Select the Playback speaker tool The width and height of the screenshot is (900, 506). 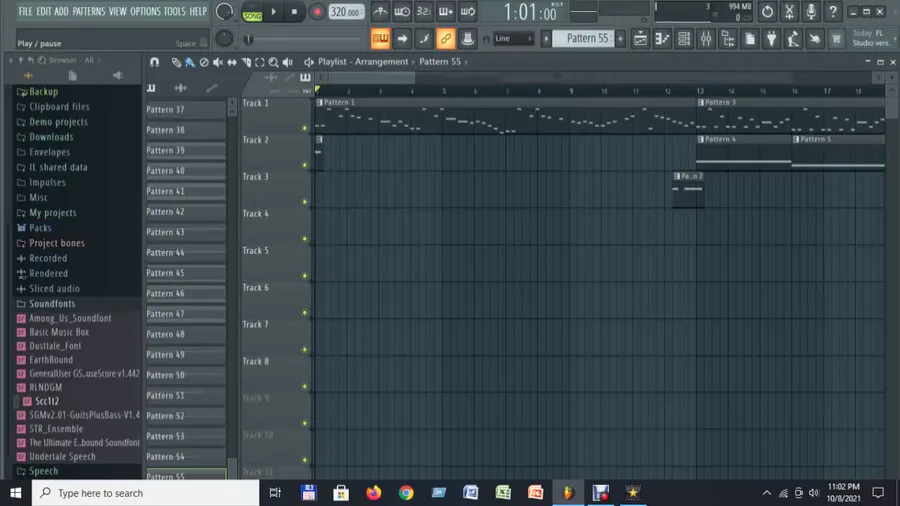click(x=288, y=62)
